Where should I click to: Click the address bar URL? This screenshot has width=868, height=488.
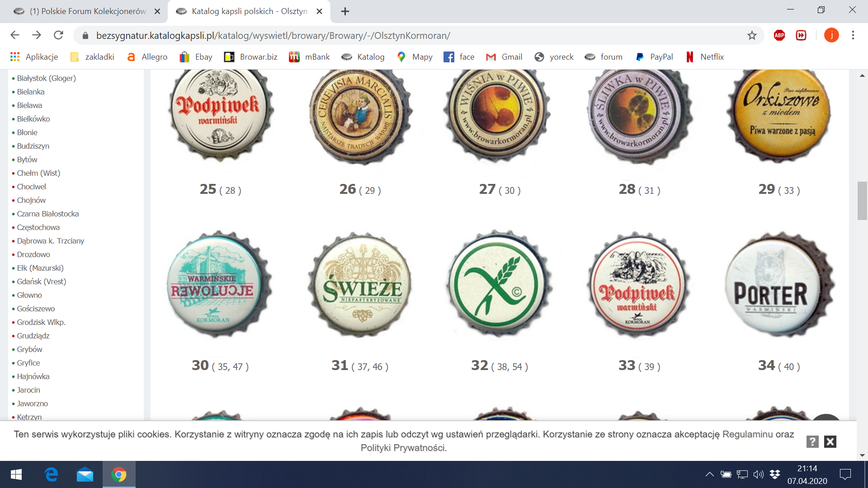(273, 35)
